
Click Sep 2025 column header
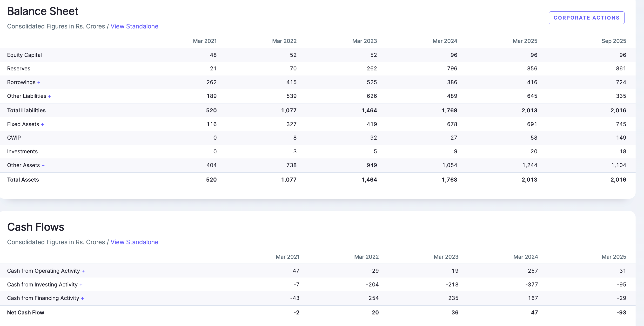coord(613,41)
